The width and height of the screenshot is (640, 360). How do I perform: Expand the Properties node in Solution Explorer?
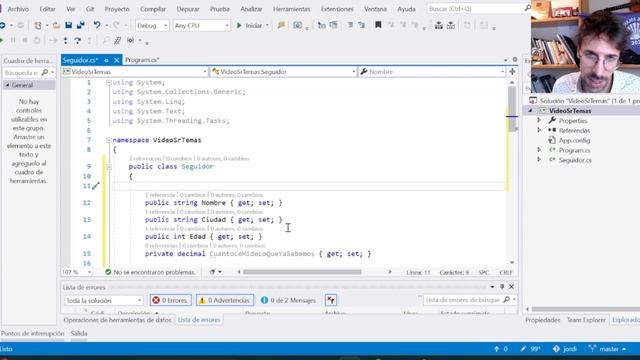click(539, 120)
